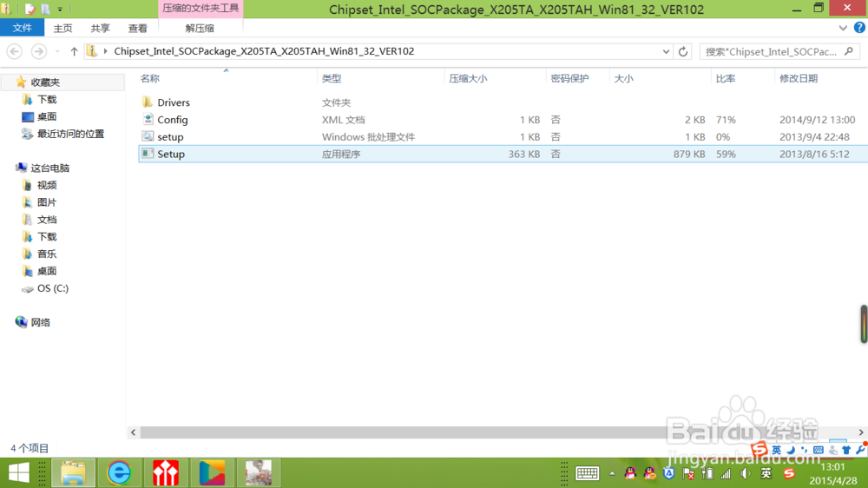Click the search box for Chipset_Intel_SOCPac
The width and height of the screenshot is (868, 488).
(771, 51)
